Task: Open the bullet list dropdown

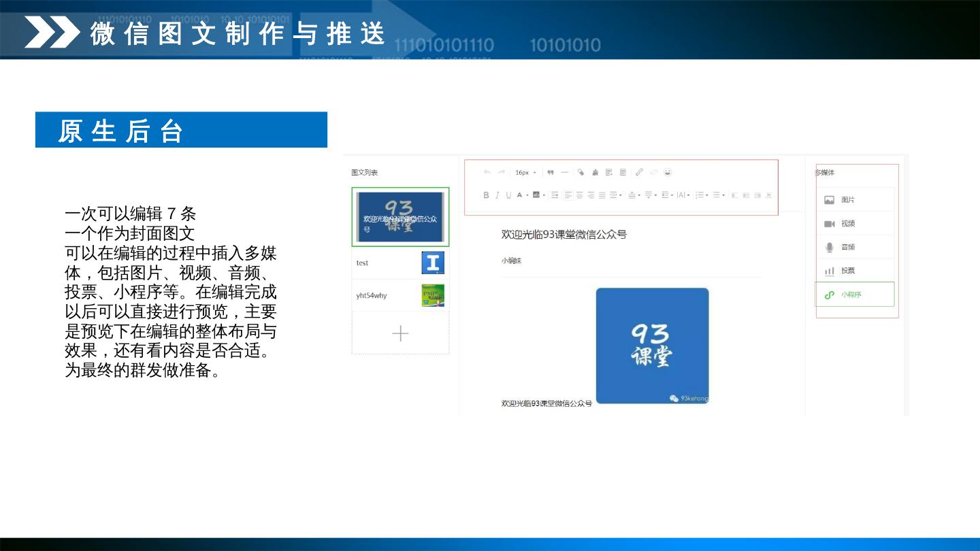Action: (719, 195)
